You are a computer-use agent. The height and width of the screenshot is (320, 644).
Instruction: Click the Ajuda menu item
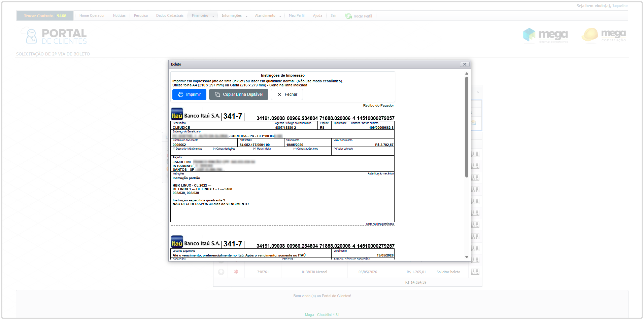point(317,16)
